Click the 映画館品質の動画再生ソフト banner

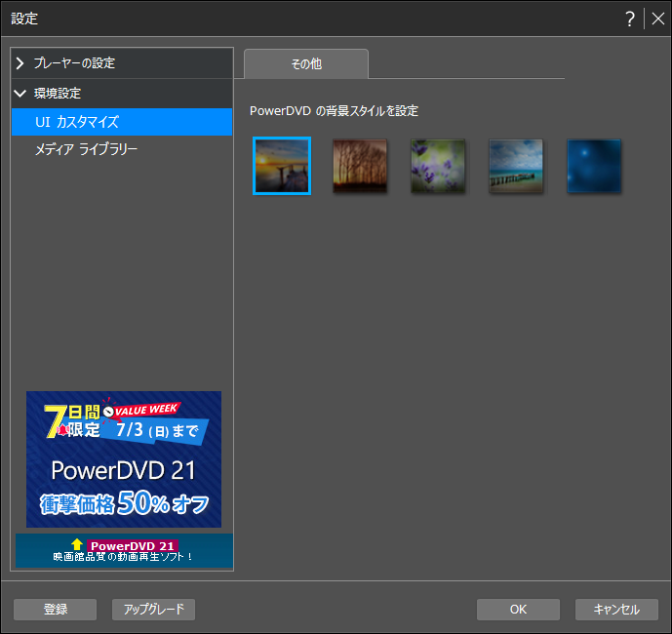[x=124, y=551]
